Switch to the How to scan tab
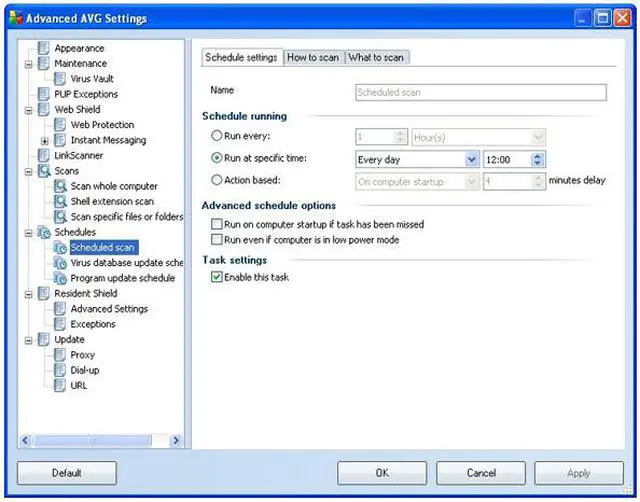The width and height of the screenshot is (640, 502). pyautogui.click(x=313, y=58)
